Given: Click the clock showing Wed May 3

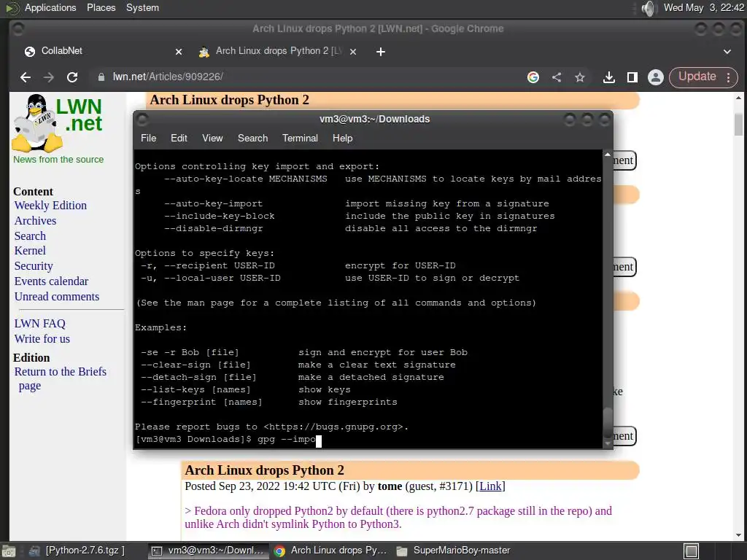Looking at the screenshot, I should tap(703, 7).
